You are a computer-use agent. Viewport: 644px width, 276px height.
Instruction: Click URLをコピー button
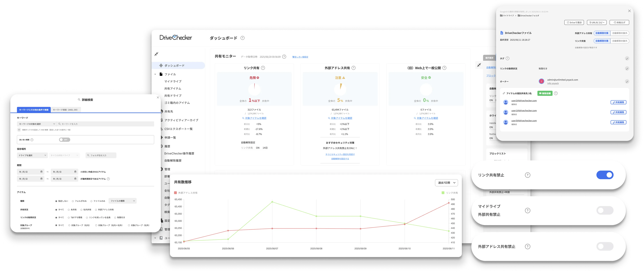(597, 23)
